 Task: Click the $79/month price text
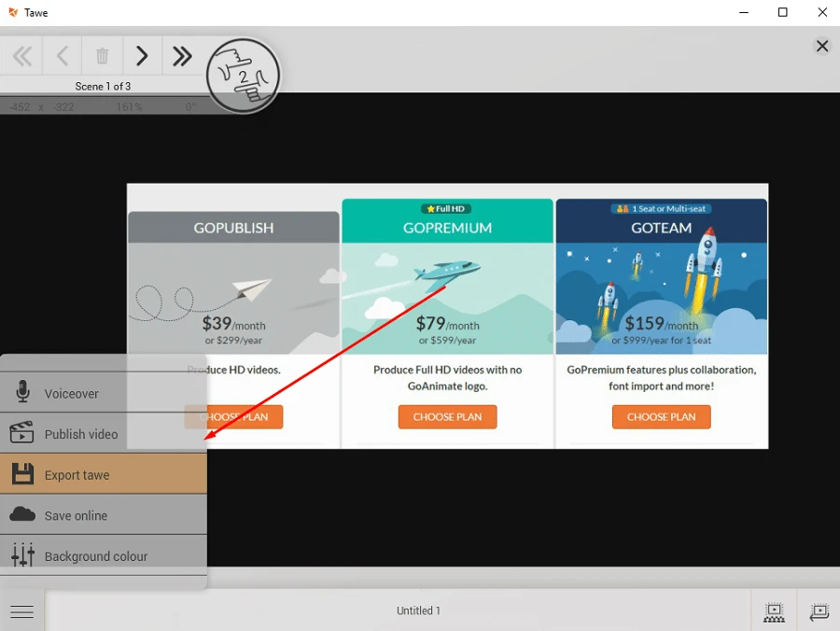coord(447,324)
